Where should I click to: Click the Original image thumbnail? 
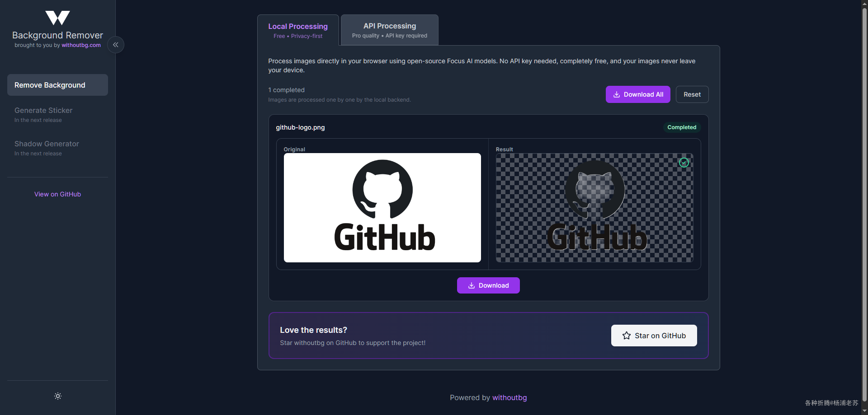tap(382, 208)
